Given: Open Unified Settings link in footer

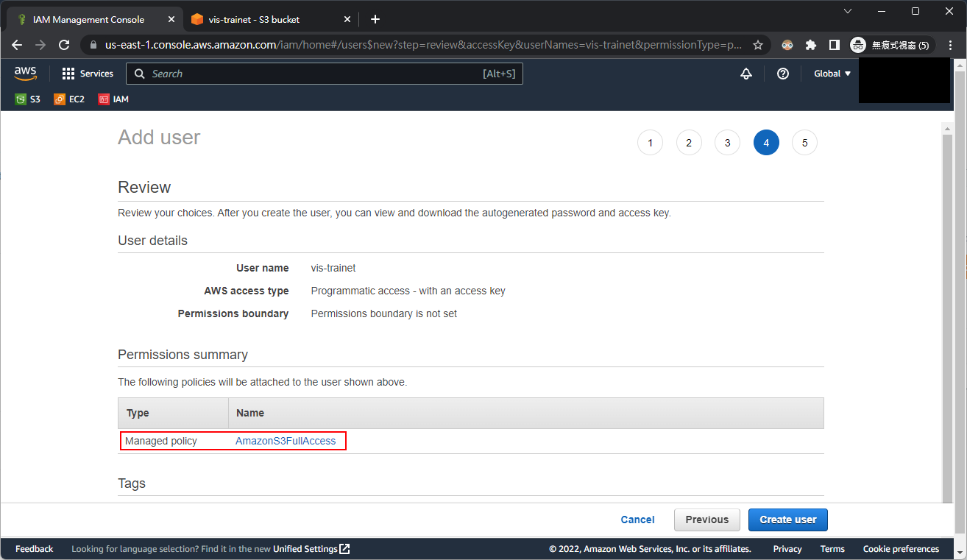Looking at the screenshot, I should 311,549.
